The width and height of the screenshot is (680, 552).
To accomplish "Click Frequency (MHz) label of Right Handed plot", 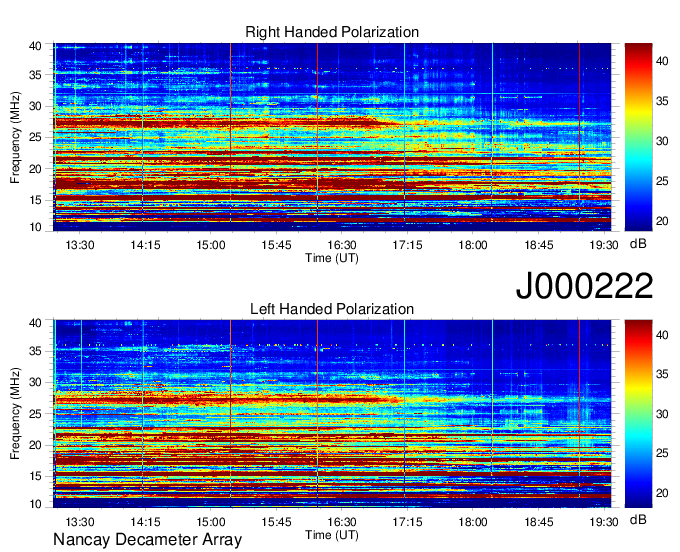I will [x=15, y=137].
